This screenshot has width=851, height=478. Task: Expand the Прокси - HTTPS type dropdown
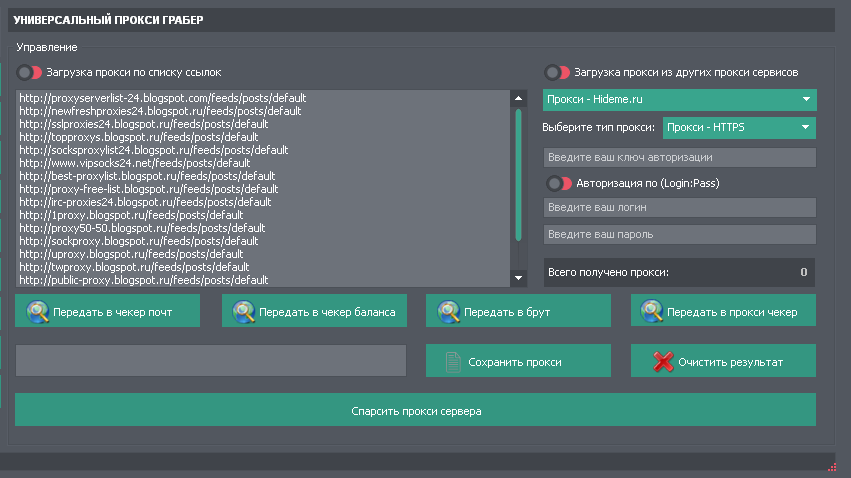739,128
